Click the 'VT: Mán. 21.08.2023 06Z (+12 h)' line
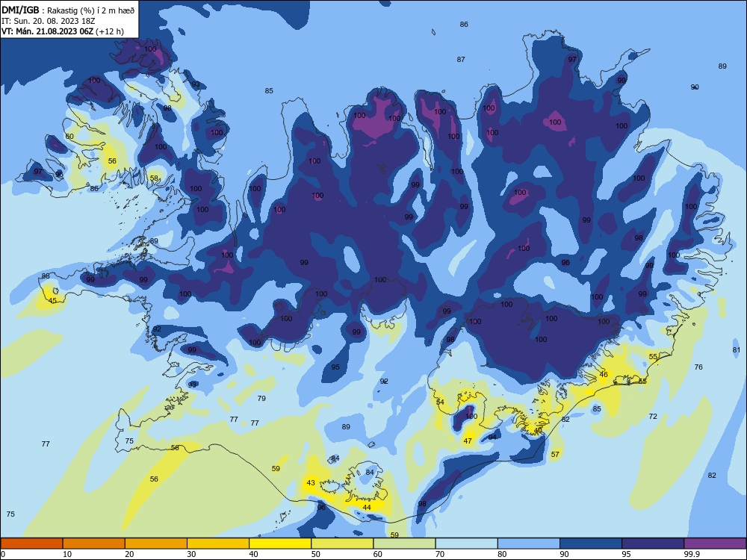The height and width of the screenshot is (560, 747). coord(63,31)
